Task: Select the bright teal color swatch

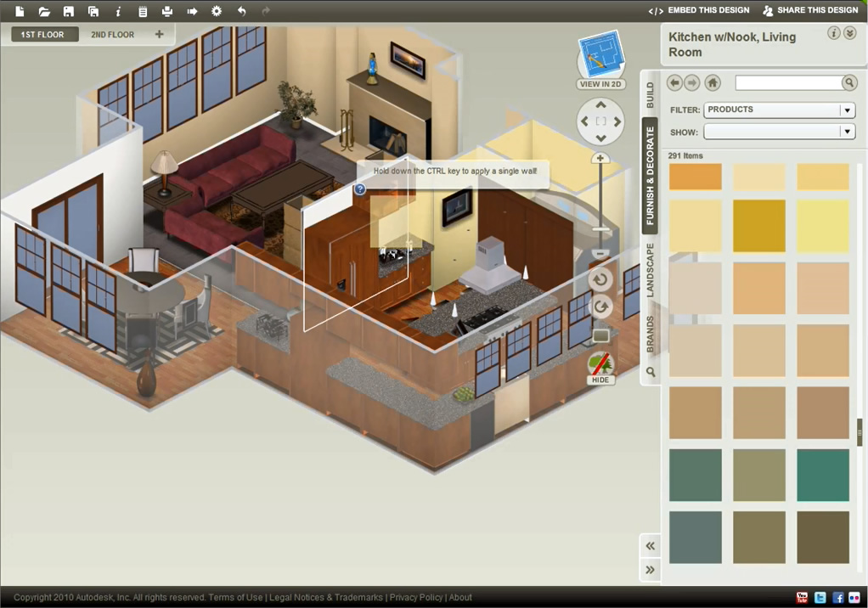Action: coord(823,475)
